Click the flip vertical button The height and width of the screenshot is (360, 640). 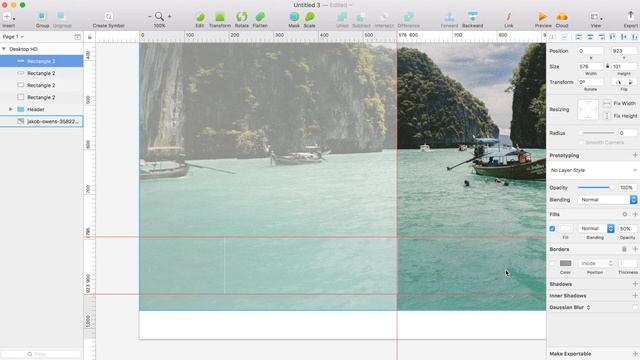631,82
